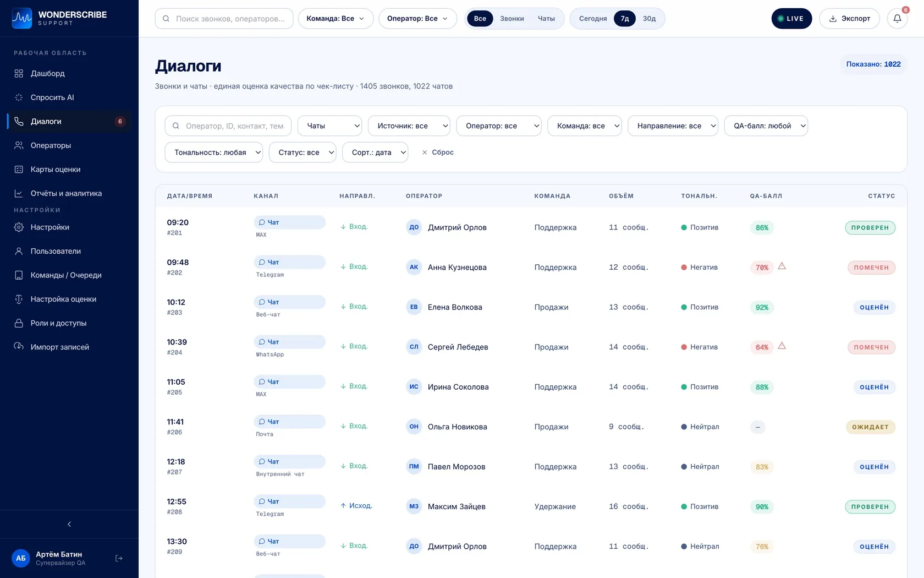Viewport: 924px width, 578px height.
Task: Open the Чаты type filter dropdown
Action: 329,126
